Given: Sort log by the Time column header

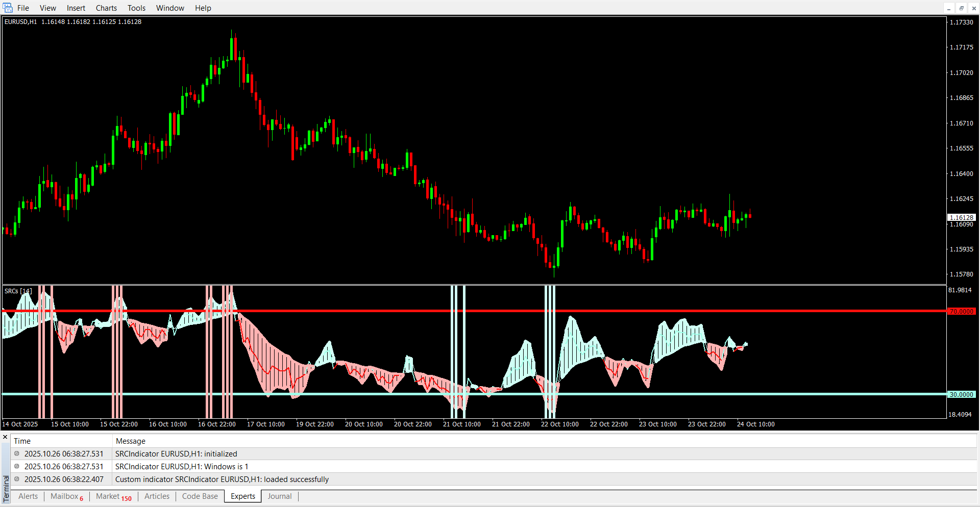Looking at the screenshot, I should [22, 441].
